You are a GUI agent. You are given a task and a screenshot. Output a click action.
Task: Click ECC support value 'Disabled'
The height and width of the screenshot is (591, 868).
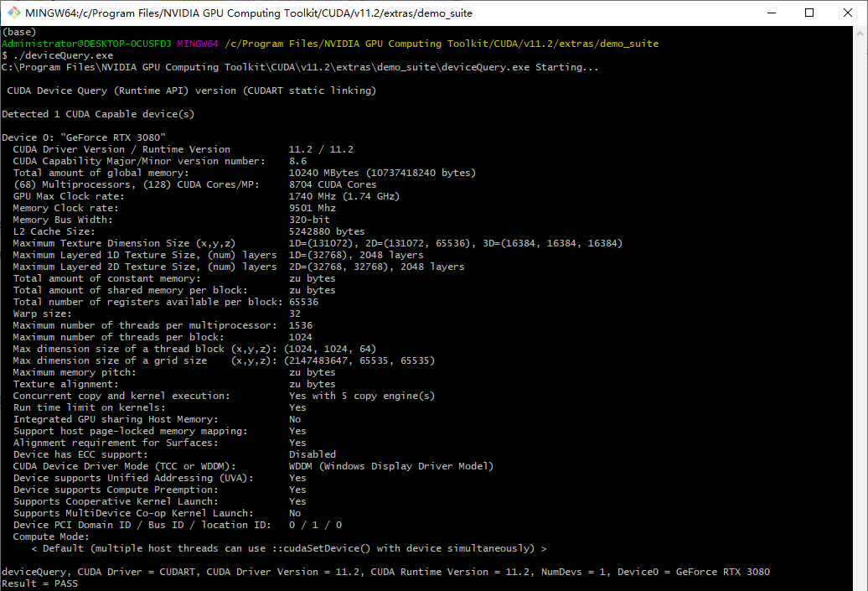(313, 454)
